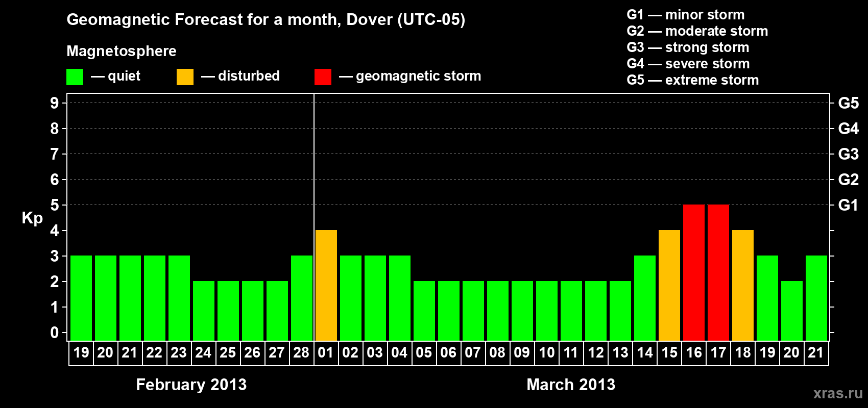Select the green bar for February 24
Image resolution: width=868 pixels, height=408 pixels.
pyautogui.click(x=204, y=311)
